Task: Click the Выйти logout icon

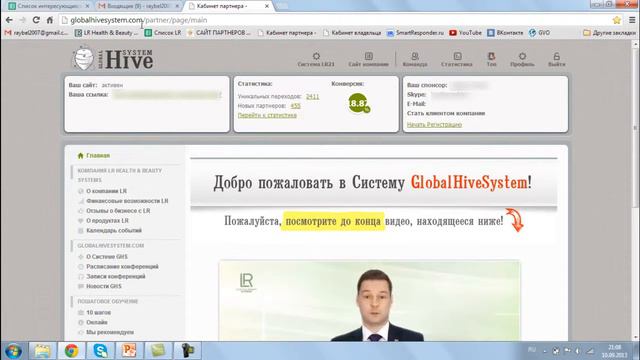Action: pyautogui.click(x=556, y=59)
